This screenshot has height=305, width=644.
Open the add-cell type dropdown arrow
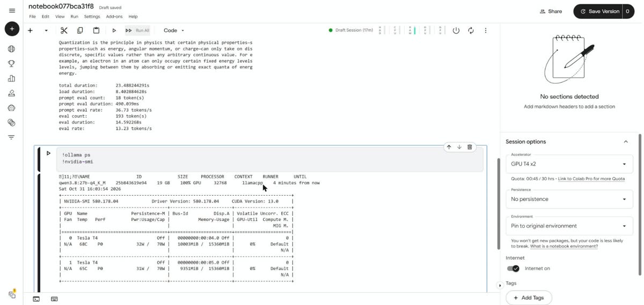tap(46, 31)
